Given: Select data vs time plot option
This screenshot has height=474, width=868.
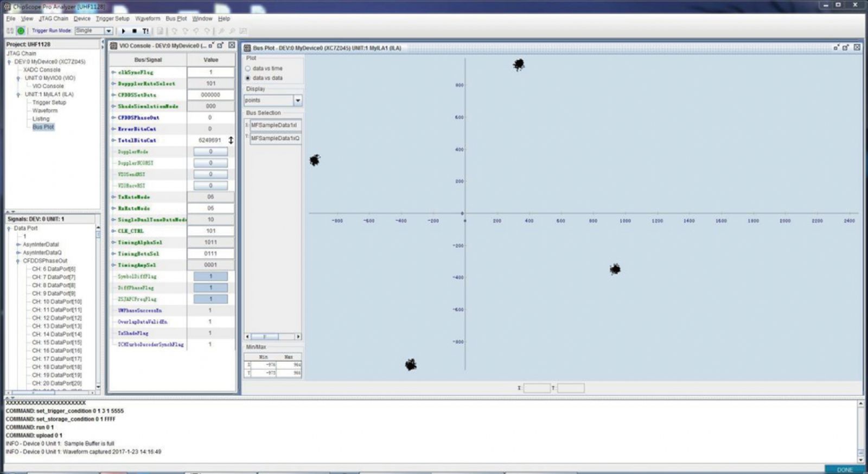Looking at the screenshot, I should [x=248, y=68].
